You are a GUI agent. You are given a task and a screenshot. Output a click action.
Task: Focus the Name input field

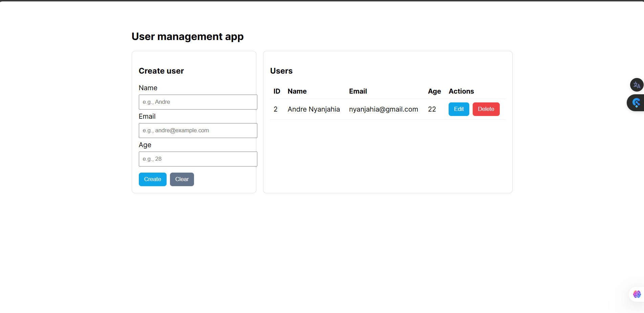pyautogui.click(x=198, y=102)
